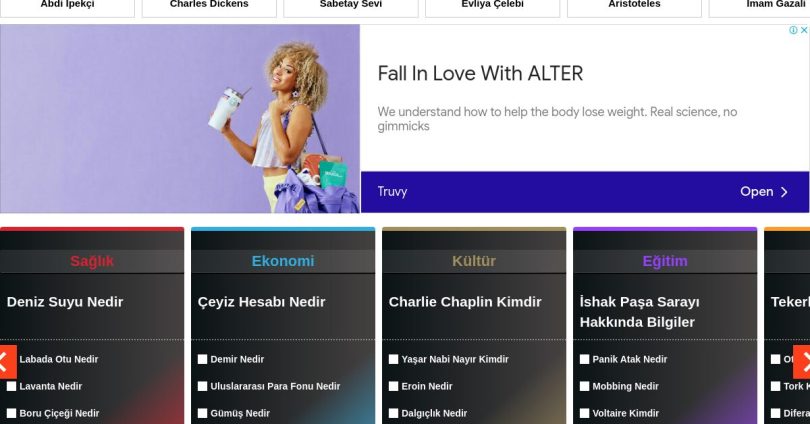Viewport: 810px width, 424px height.
Task: Open the Charlie Chaplin Kimdir article
Action: pyautogui.click(x=465, y=302)
